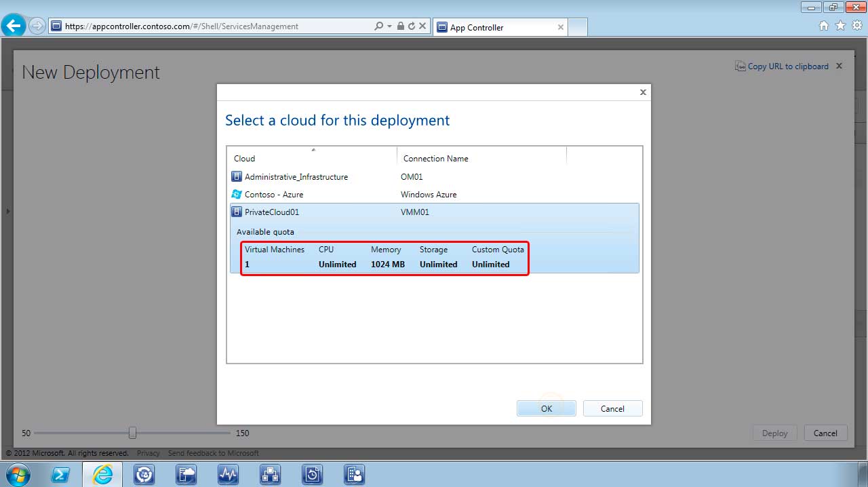The height and width of the screenshot is (487, 868).
Task: Click the 1024 MB memory quota value
Action: coord(388,265)
